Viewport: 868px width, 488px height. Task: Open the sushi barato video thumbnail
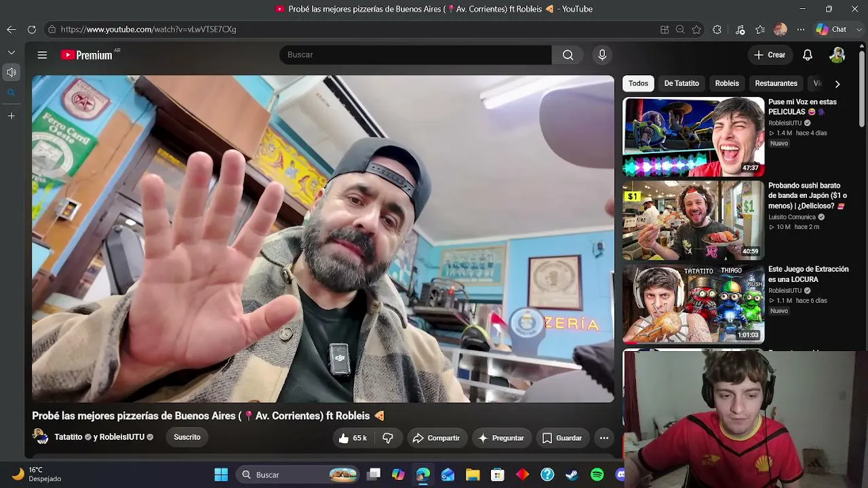693,220
